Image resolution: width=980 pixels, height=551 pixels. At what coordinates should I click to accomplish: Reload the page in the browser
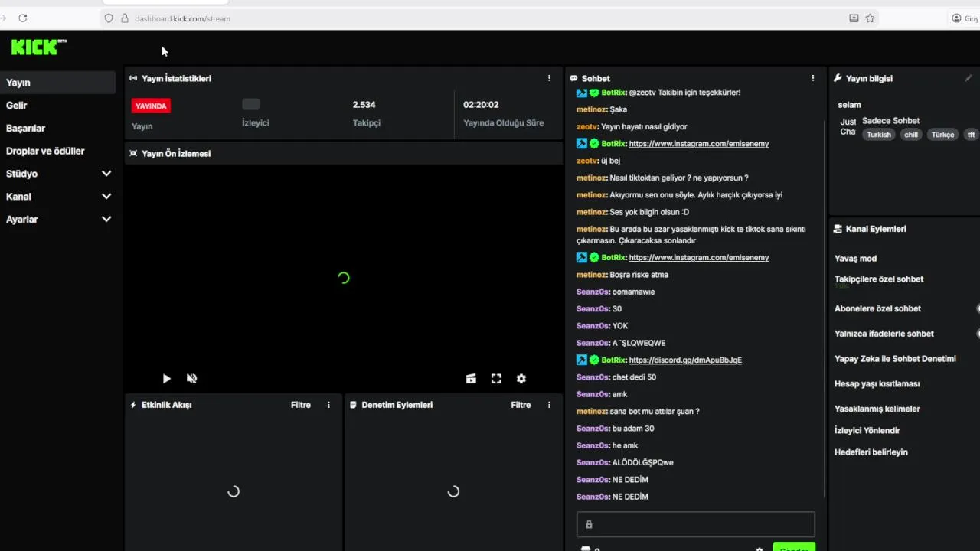pos(22,18)
